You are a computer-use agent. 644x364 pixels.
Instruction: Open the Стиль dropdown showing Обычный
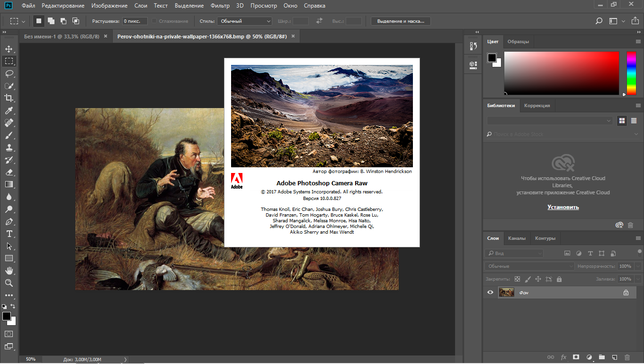pos(245,21)
